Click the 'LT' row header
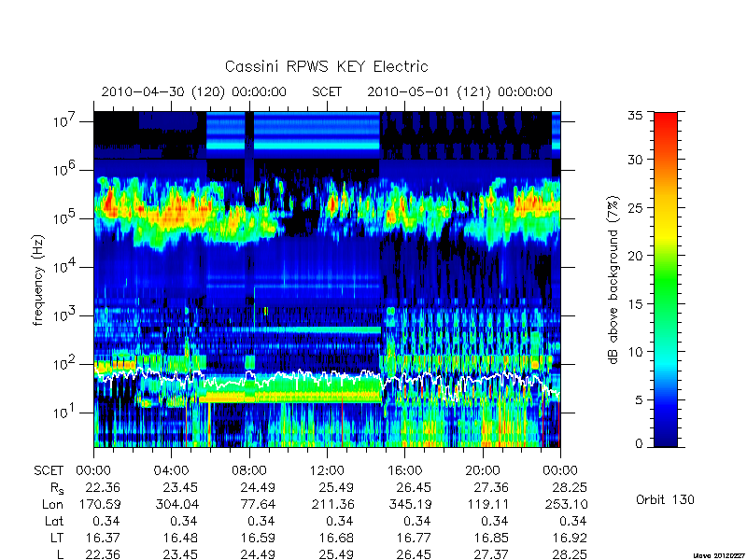747x560 pixels. (57, 538)
